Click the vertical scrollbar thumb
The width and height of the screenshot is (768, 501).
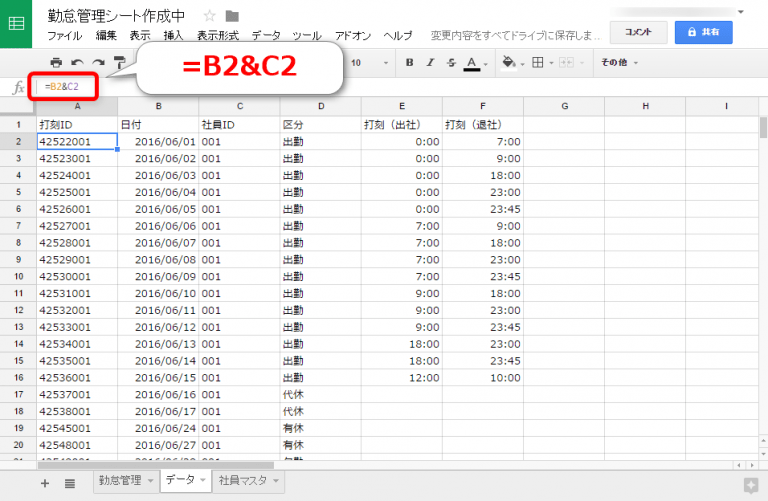pyautogui.click(x=763, y=127)
